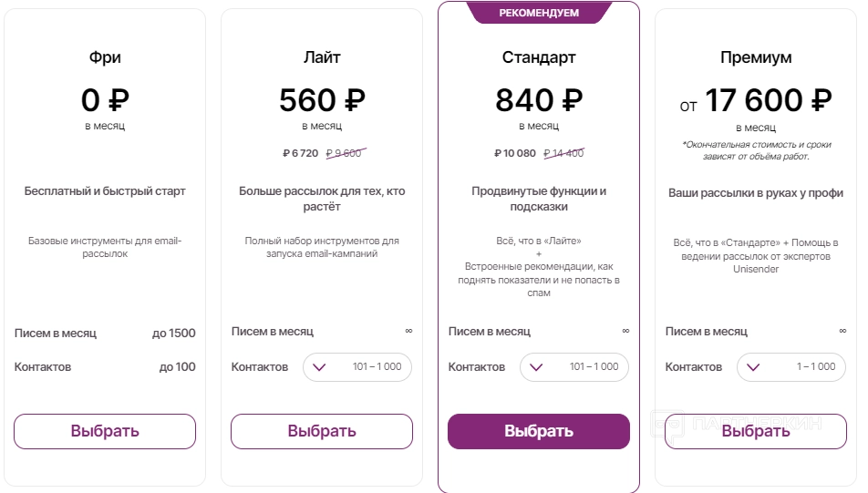Click the 17 600 ₽ Премиум price
This screenshot has height=493, width=868.
click(768, 99)
